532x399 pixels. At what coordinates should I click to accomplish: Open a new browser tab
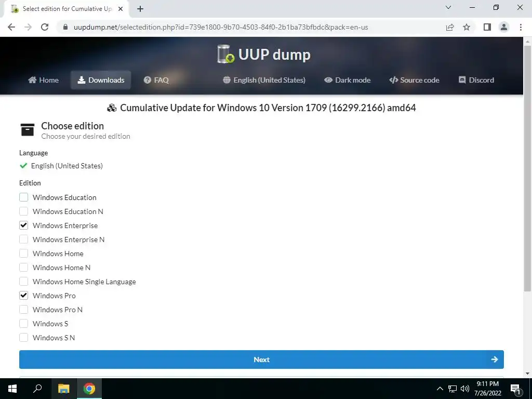point(140,9)
